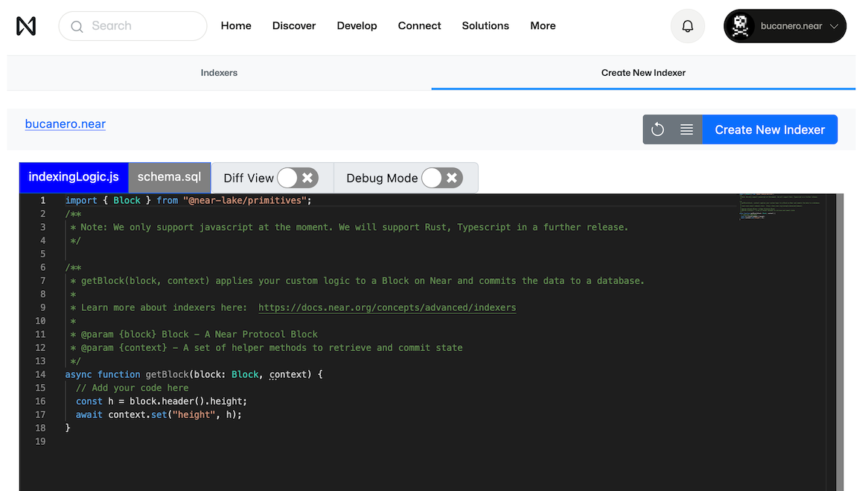Open the Home nav item

tap(236, 26)
